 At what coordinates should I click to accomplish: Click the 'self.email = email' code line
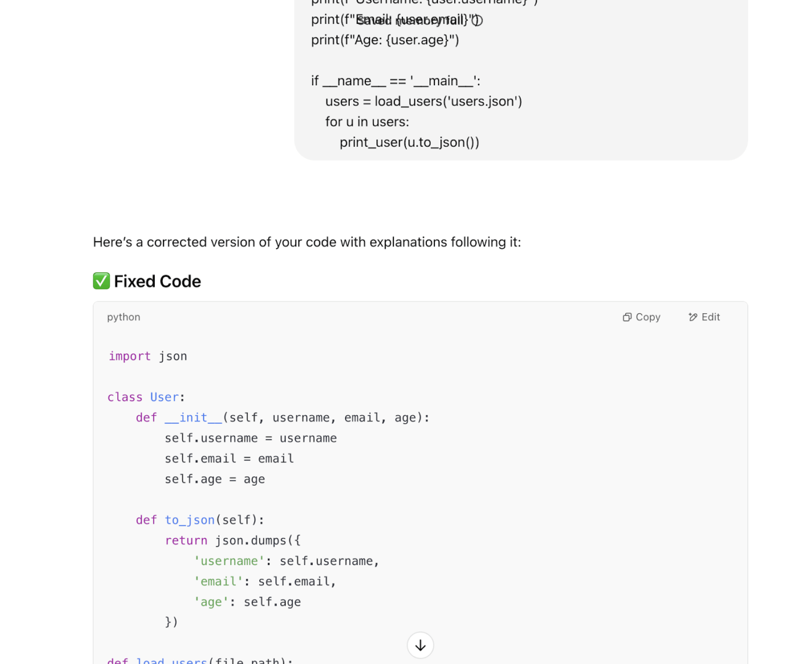229,459
